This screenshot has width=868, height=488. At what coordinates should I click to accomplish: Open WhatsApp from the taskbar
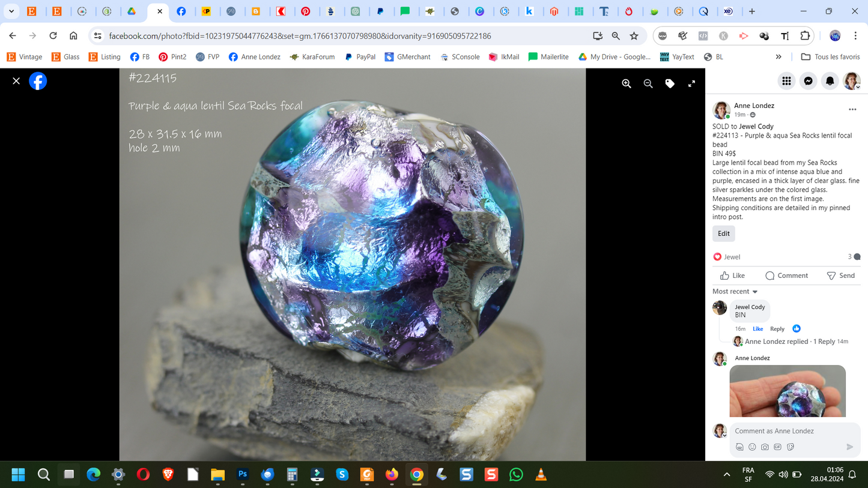(516, 475)
